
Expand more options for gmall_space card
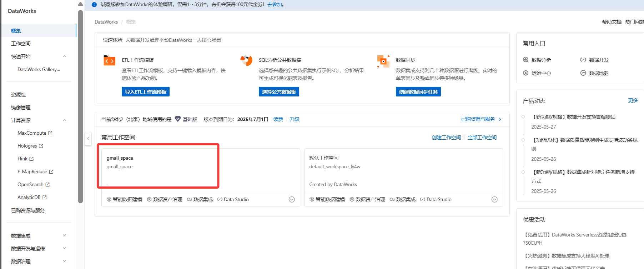pyautogui.click(x=292, y=199)
